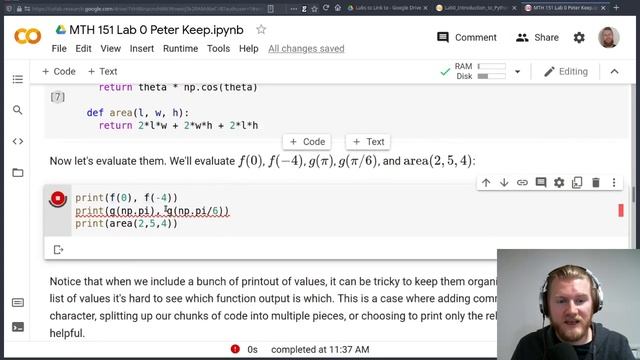Go to browser home button
Viewport: 640px width, 360px height.
[x=338, y=8]
